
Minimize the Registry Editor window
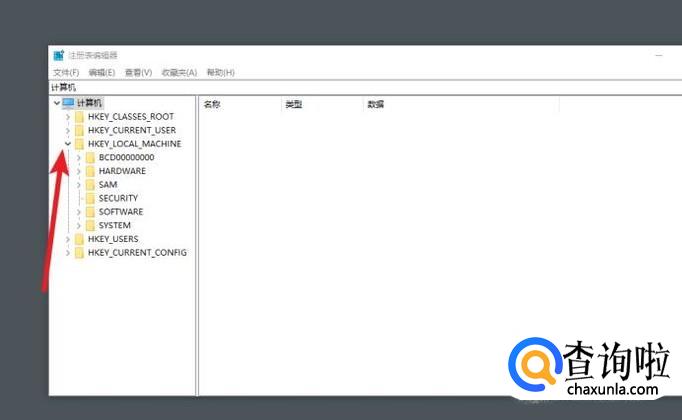tap(659, 56)
